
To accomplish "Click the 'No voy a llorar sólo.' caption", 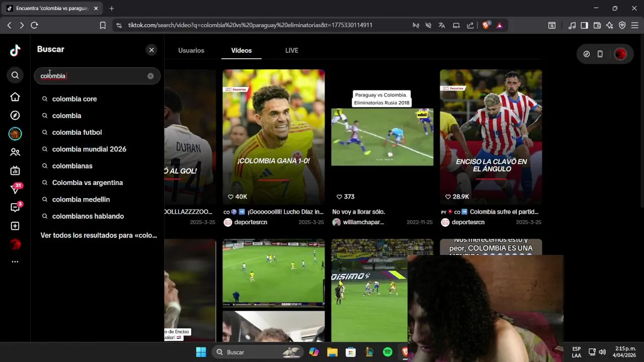I will [x=359, y=212].
